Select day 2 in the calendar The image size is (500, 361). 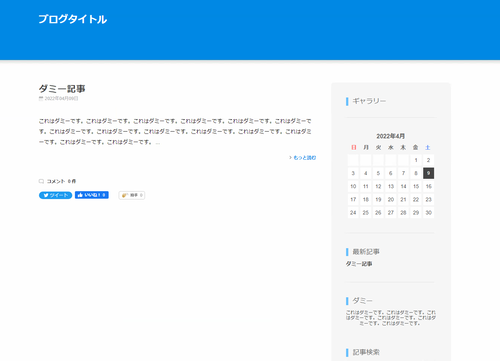428,160
